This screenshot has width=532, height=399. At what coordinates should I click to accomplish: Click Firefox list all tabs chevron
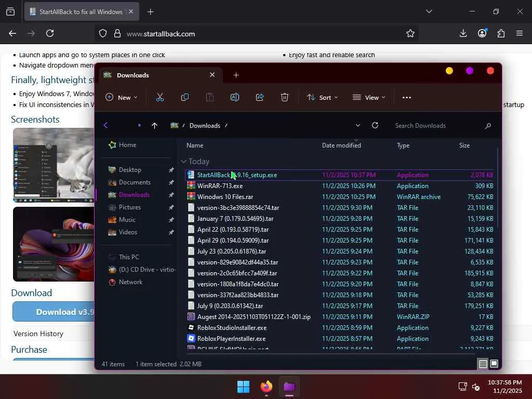coord(429,11)
